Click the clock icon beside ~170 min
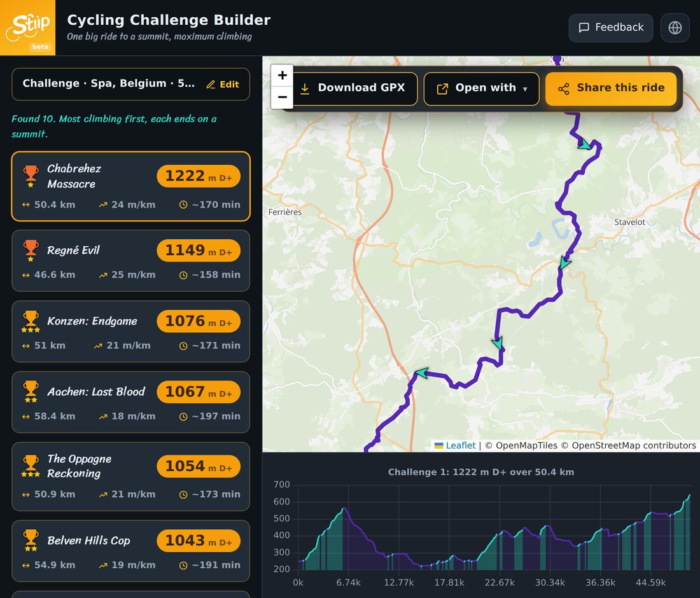700x598 pixels. click(x=183, y=205)
